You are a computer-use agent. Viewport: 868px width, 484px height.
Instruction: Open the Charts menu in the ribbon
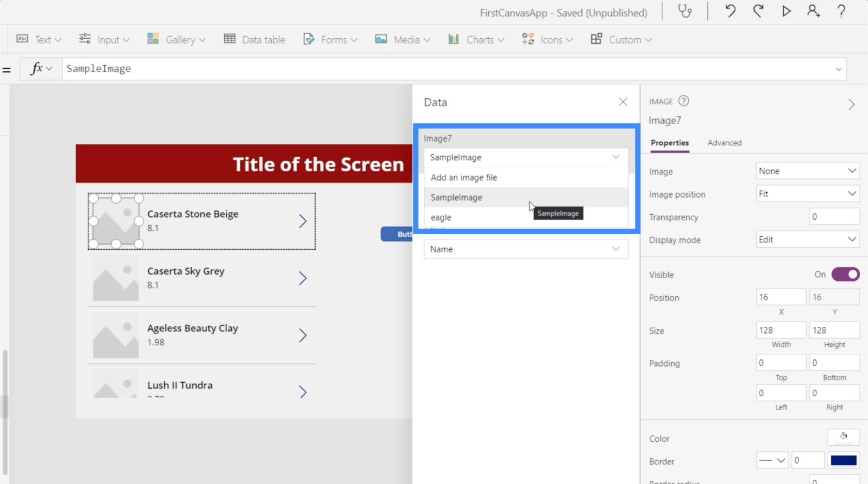point(476,39)
